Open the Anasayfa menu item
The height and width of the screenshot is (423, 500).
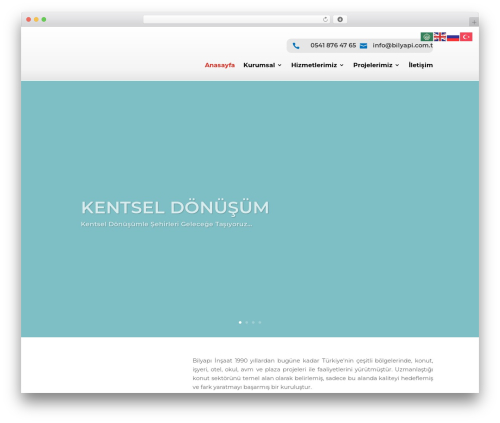(x=220, y=65)
